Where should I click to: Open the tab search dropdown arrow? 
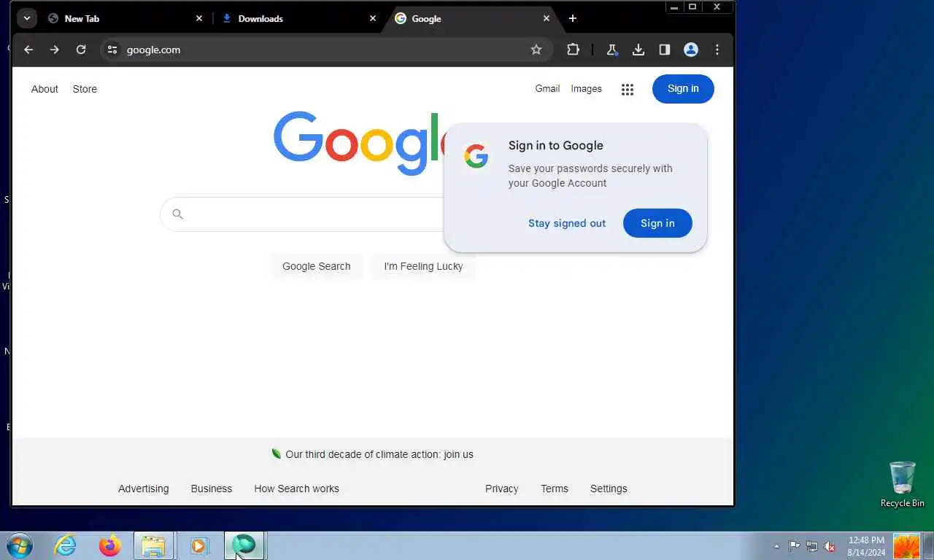tap(27, 18)
